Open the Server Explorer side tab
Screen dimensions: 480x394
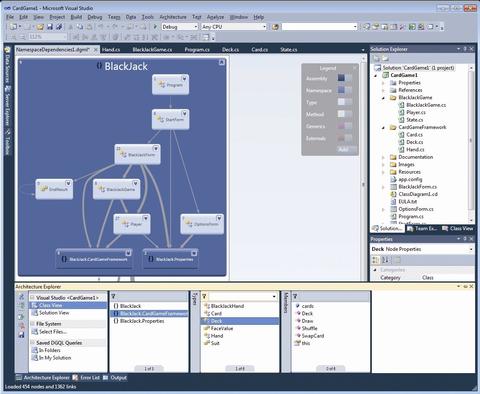coord(8,106)
